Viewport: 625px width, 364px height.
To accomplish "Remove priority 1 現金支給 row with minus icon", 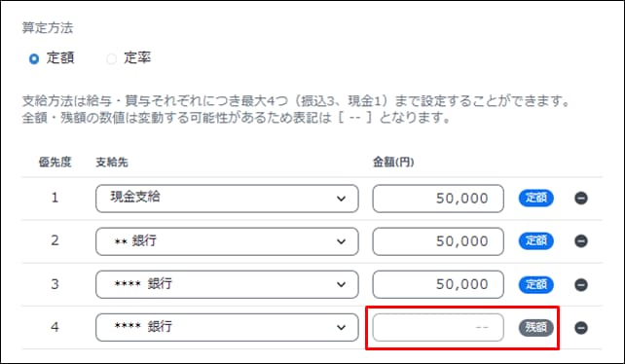I will point(581,199).
